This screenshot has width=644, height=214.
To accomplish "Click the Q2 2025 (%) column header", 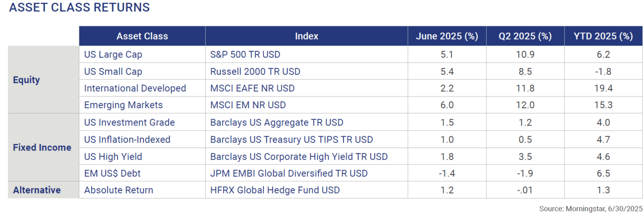I will point(525,36).
